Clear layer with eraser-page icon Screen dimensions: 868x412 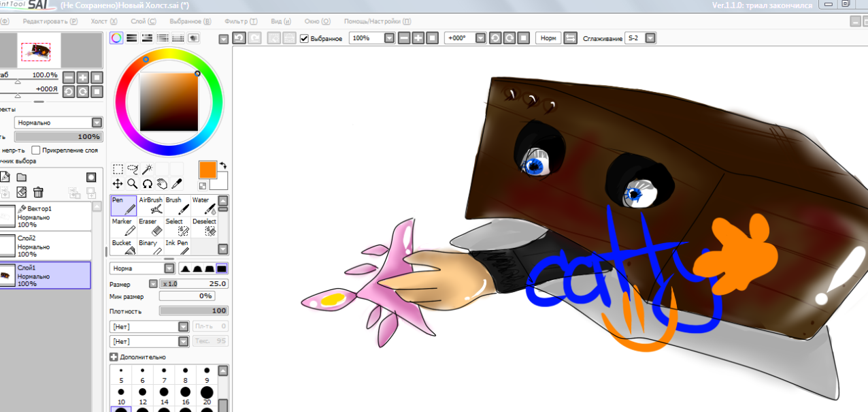[21, 192]
